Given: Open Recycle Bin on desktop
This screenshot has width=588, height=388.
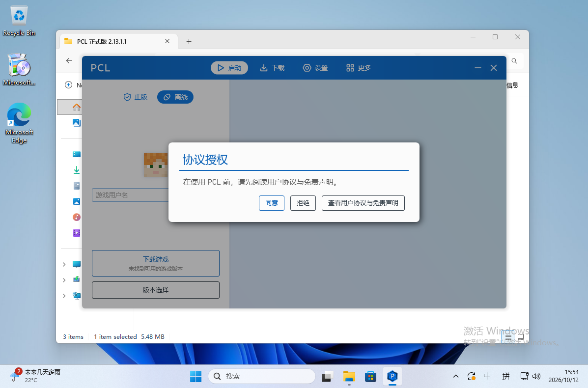Looking at the screenshot, I should 19,21.
